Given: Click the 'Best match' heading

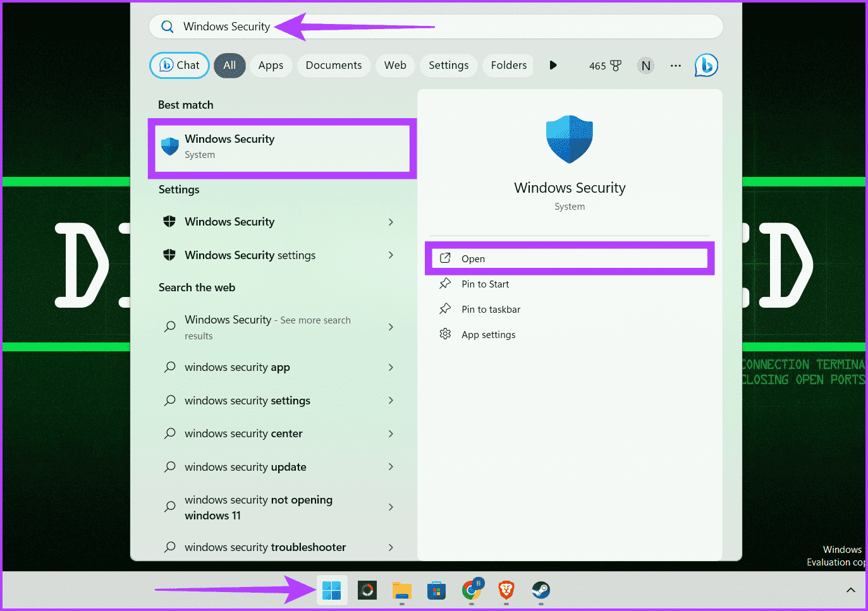Looking at the screenshot, I should click(x=185, y=105).
